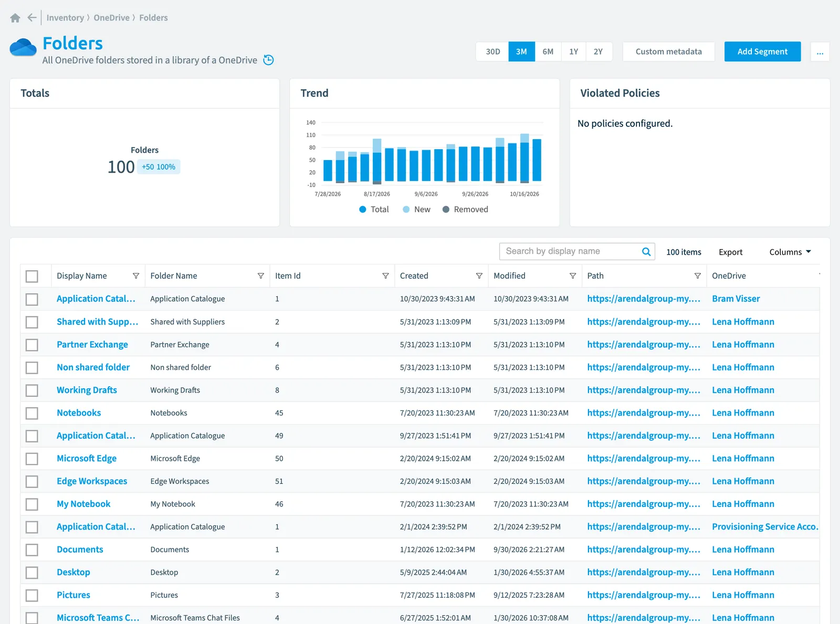Select the 1Y time range tab

pyautogui.click(x=574, y=51)
